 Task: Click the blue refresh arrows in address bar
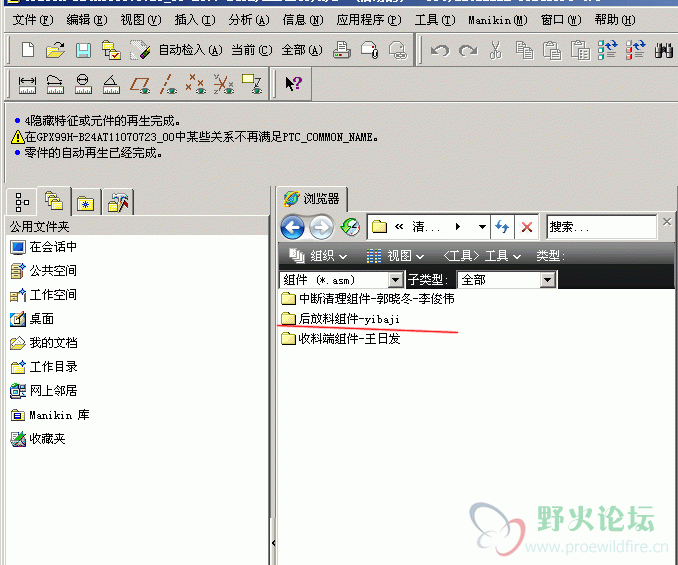(502, 227)
